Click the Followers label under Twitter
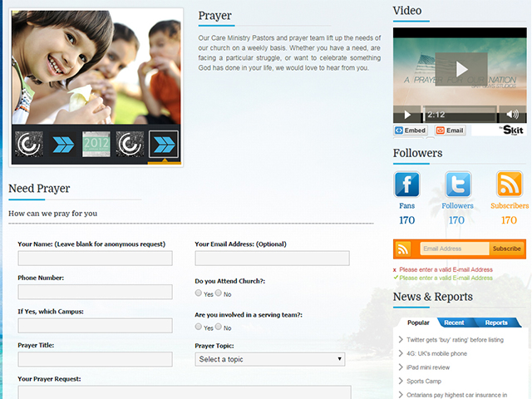532x399 pixels. point(457,205)
